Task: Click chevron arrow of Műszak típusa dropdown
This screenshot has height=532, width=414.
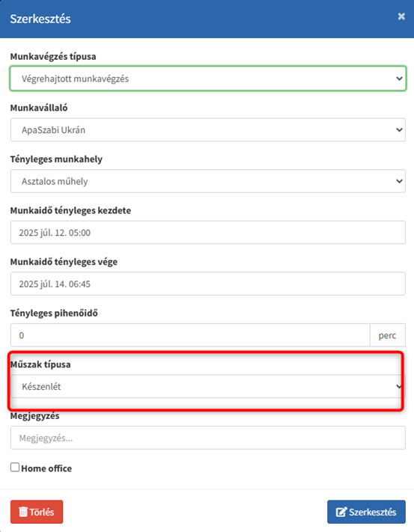Action: (399, 386)
